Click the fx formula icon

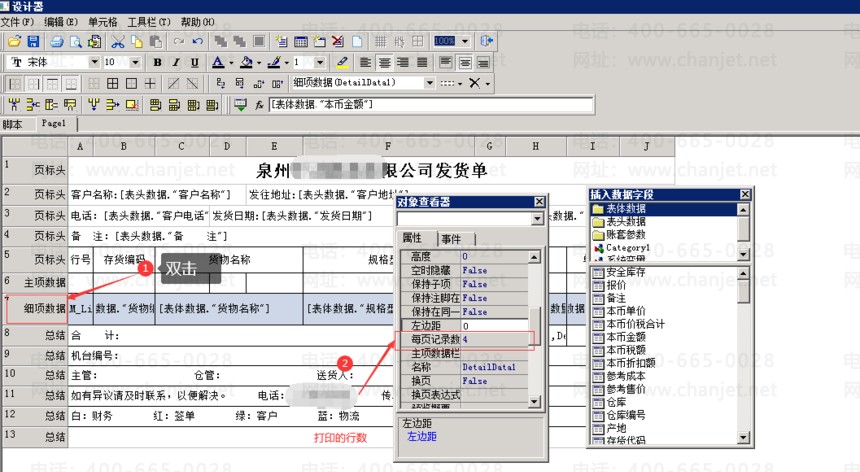pos(259,104)
